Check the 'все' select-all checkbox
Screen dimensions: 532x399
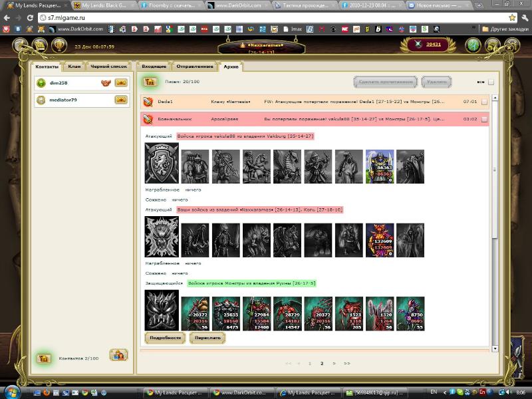(491, 82)
